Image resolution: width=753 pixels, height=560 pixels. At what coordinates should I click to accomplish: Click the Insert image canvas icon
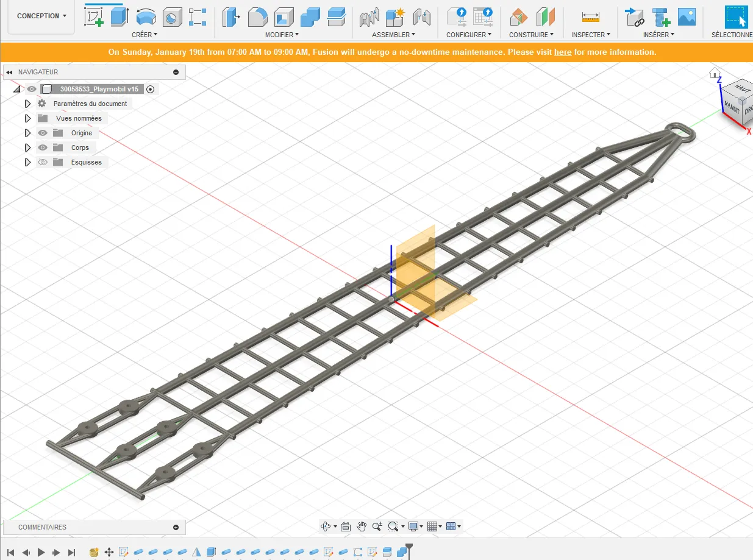pyautogui.click(x=687, y=16)
